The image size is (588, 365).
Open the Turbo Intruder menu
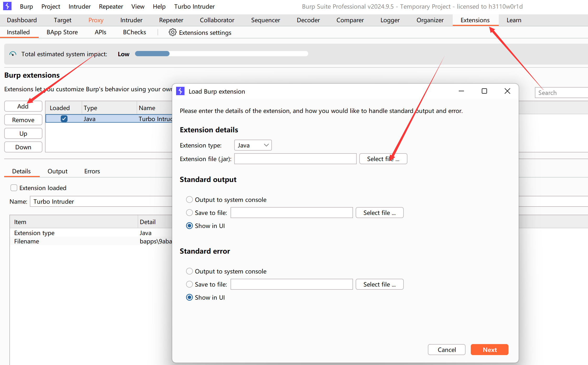(194, 7)
